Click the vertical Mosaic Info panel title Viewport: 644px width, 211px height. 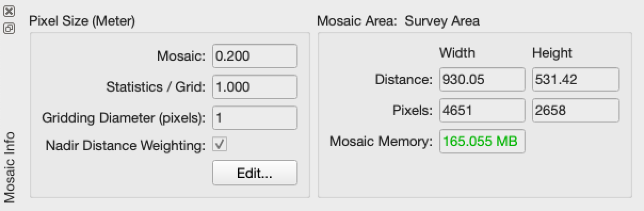point(10,167)
